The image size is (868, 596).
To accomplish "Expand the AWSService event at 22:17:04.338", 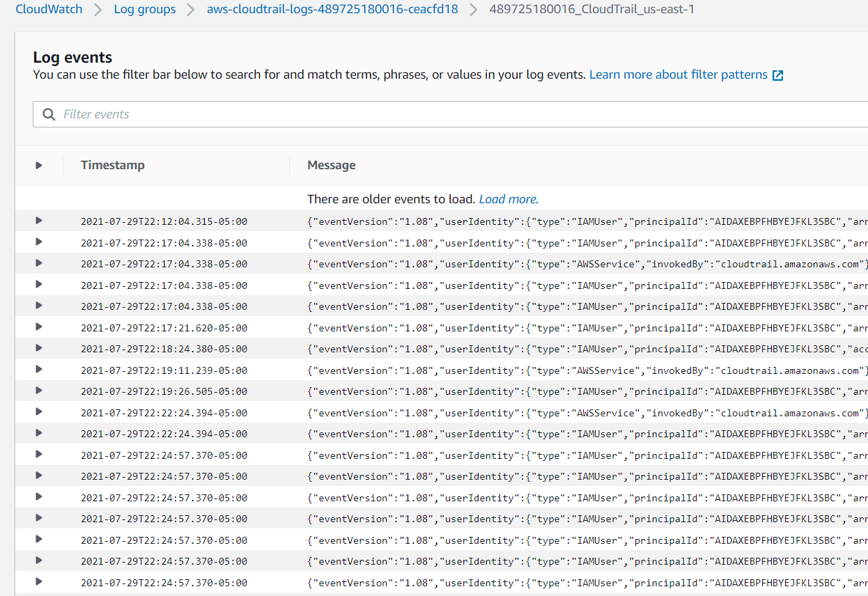I will [x=39, y=263].
